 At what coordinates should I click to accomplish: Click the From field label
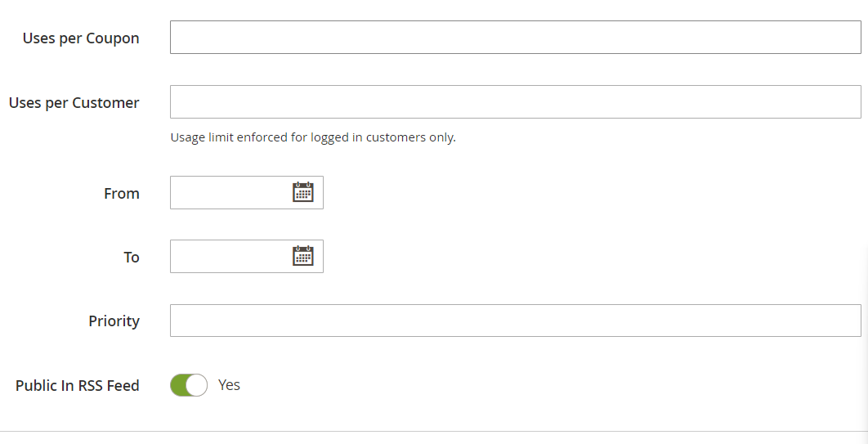(x=122, y=193)
